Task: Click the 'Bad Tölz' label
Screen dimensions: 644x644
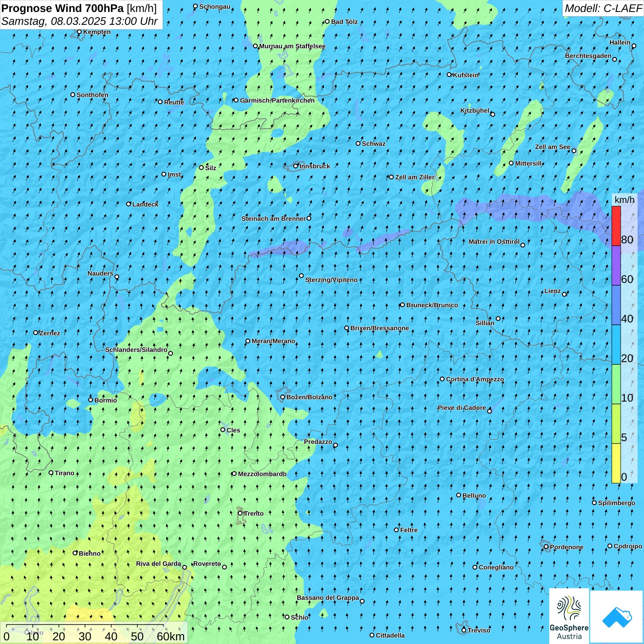Action: [345, 22]
